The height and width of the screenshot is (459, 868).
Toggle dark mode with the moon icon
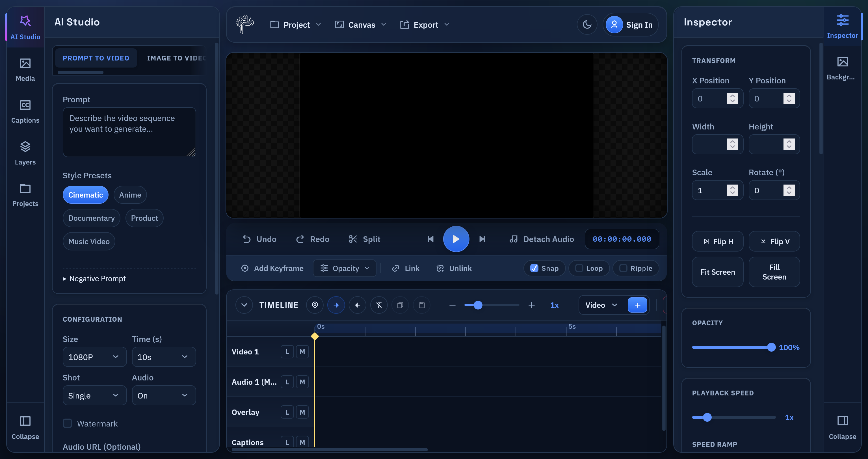click(587, 24)
